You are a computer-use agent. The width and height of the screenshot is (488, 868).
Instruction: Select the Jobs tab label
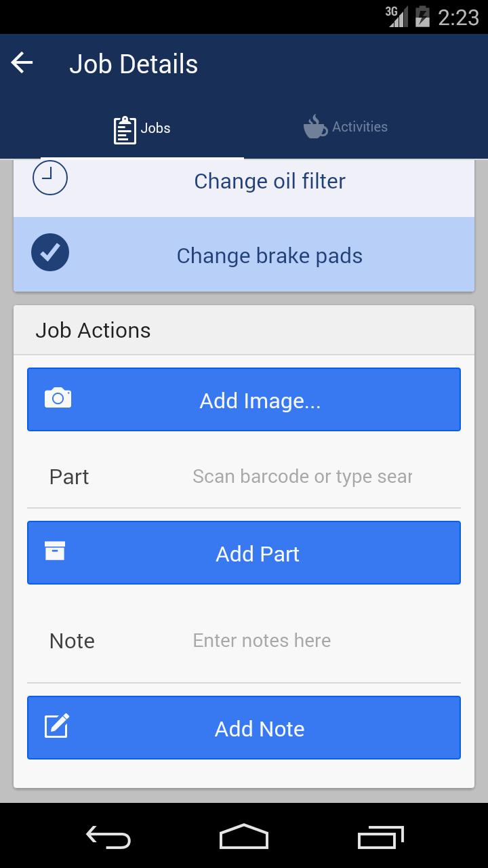(156, 128)
